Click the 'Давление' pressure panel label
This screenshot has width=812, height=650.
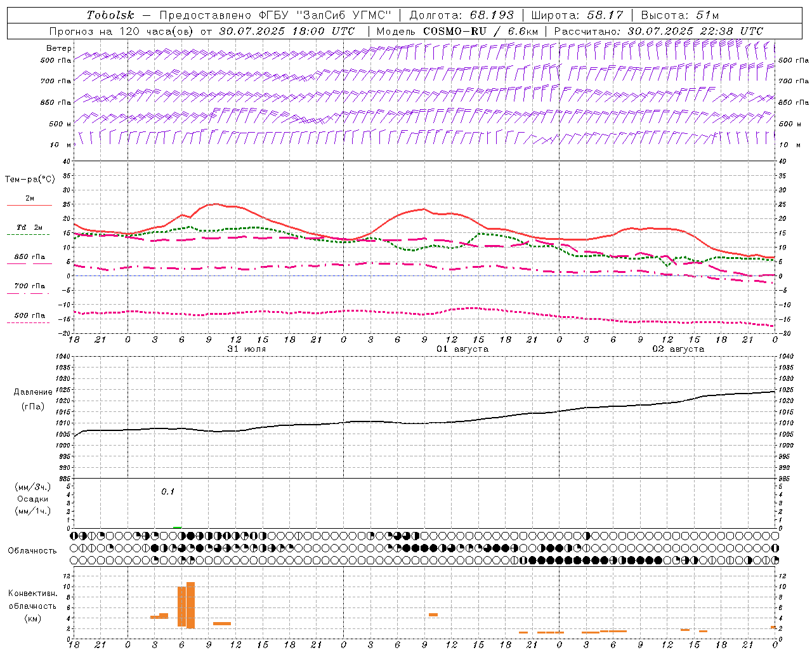click(x=33, y=392)
